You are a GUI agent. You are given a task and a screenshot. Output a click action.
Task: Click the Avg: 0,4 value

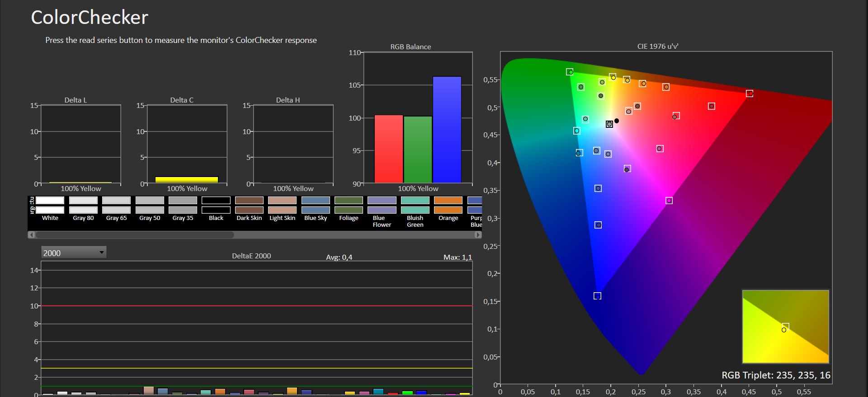339,257
